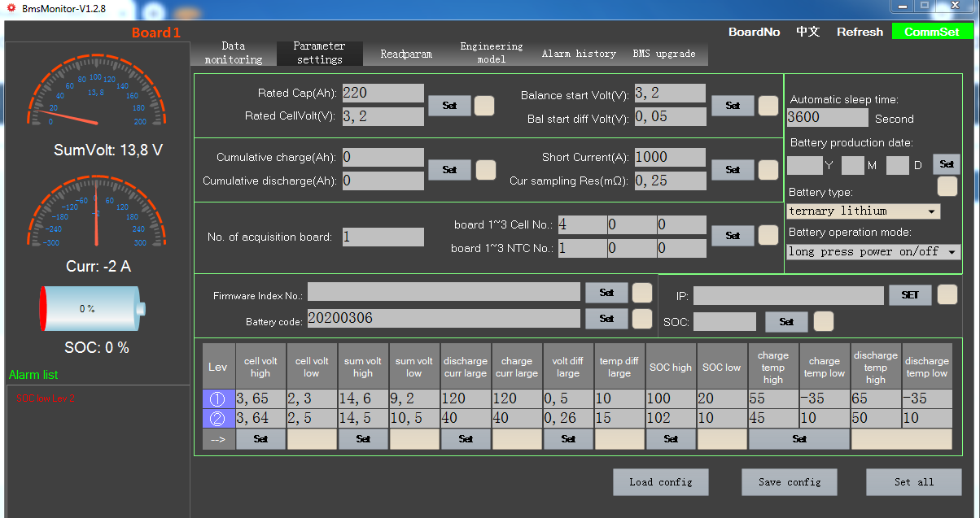Click the current gauge dial

pos(96,215)
